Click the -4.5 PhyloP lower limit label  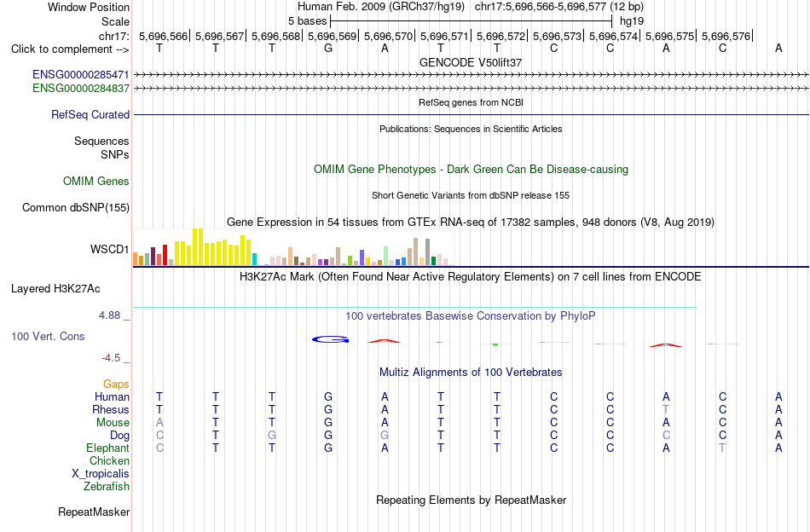111,358
